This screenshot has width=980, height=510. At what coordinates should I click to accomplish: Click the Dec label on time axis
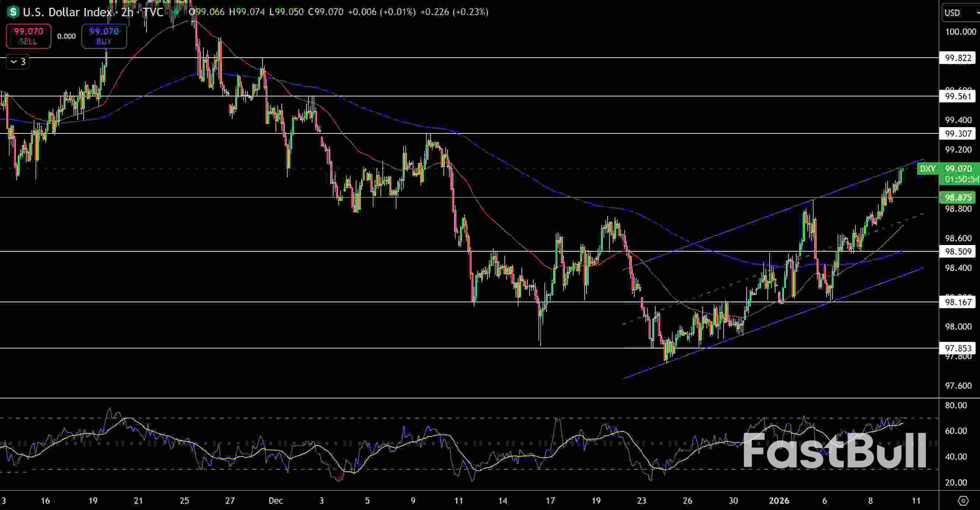(x=276, y=500)
